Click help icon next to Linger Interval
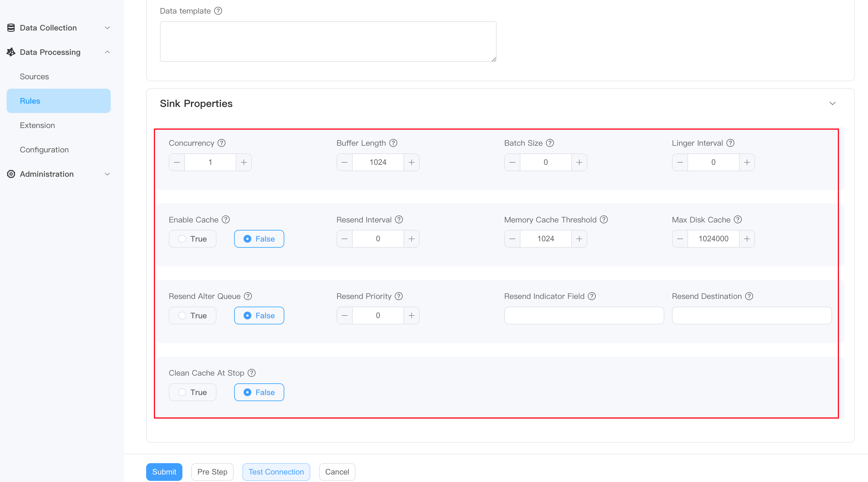Image resolution: width=868 pixels, height=482 pixels. click(x=730, y=143)
